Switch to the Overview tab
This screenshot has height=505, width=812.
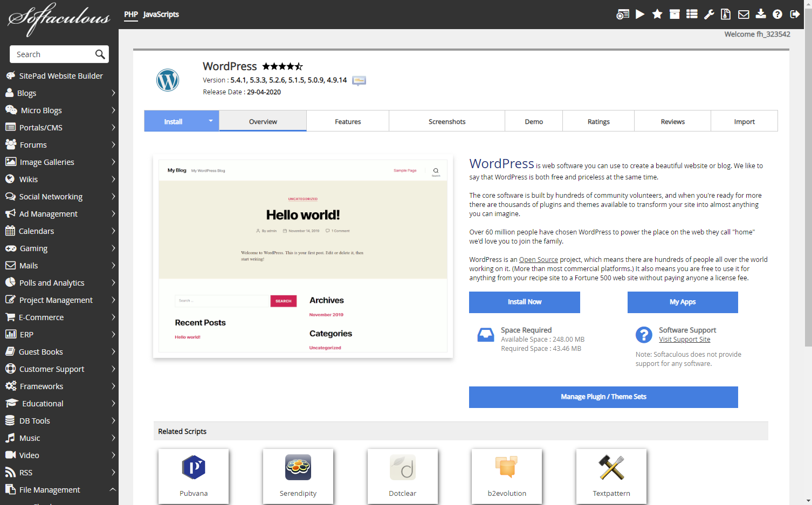point(263,121)
